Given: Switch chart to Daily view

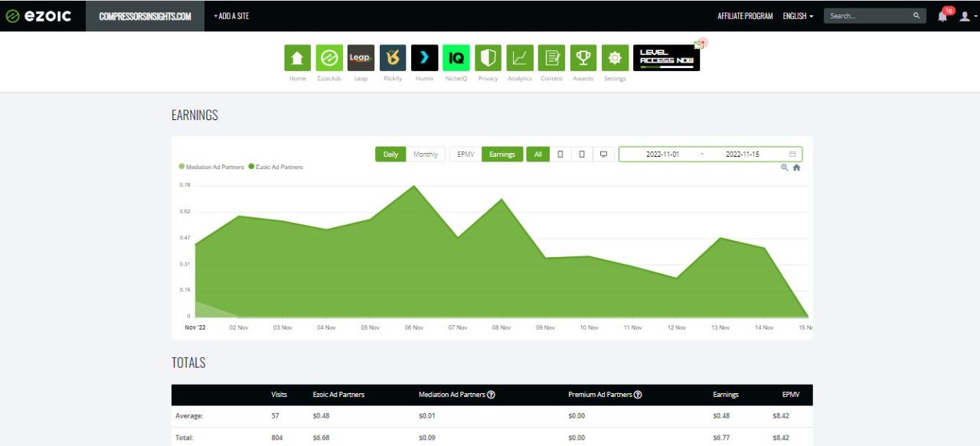Looking at the screenshot, I should click(x=390, y=155).
